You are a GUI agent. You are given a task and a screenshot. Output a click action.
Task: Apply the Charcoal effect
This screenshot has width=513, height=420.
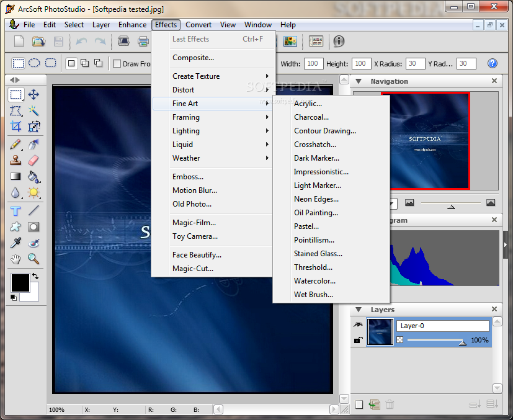point(331,117)
